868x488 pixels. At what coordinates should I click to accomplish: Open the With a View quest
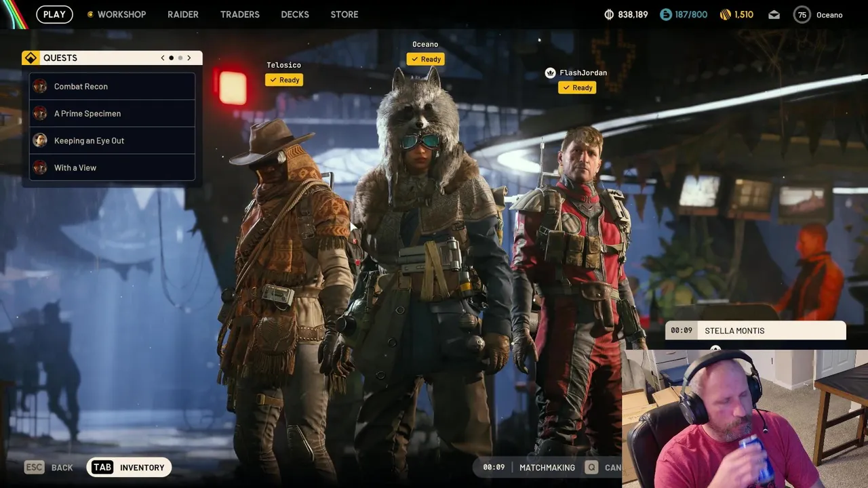click(x=112, y=167)
